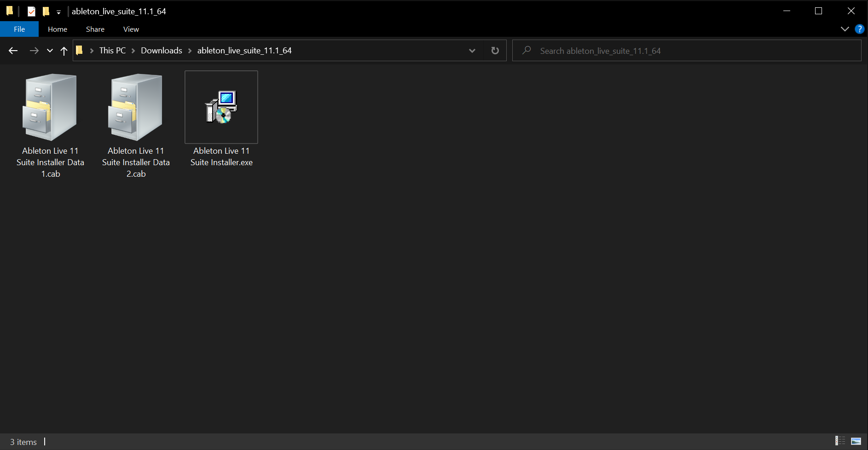Screen dimensions: 868x450
Task: Open the File menu
Action: (x=19, y=29)
